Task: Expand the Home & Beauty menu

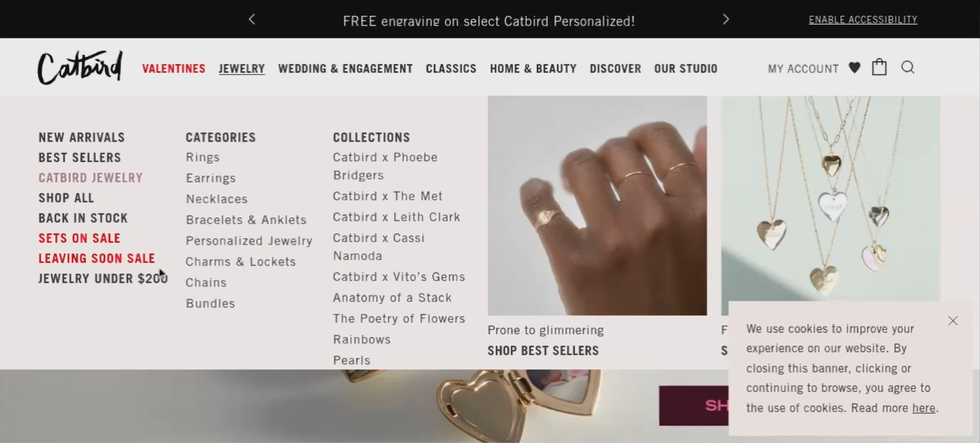Action: [533, 69]
